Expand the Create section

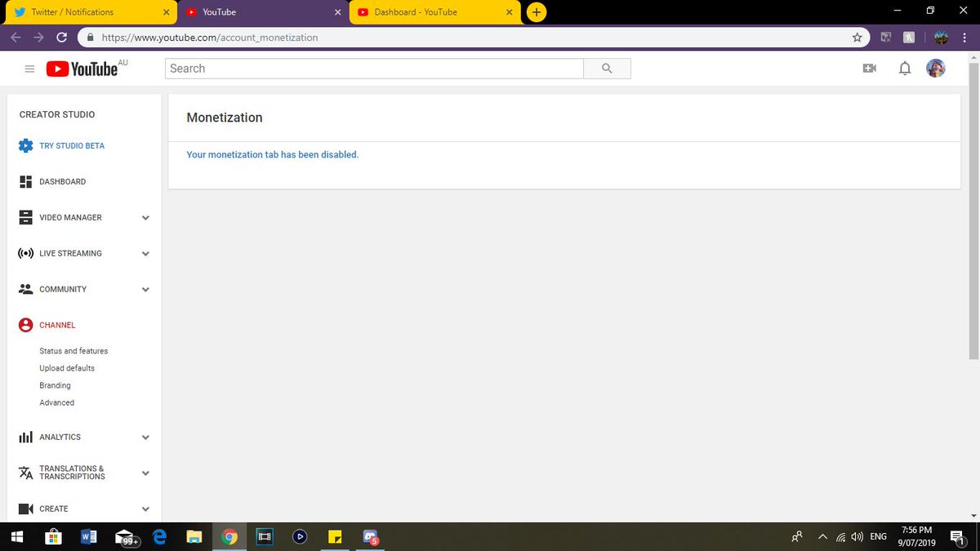click(145, 509)
